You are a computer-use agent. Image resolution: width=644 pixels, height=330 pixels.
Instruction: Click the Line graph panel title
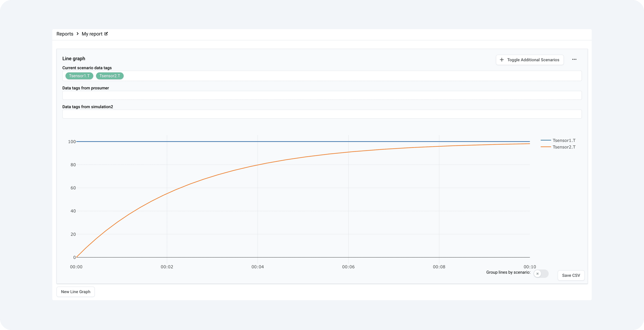pyautogui.click(x=74, y=58)
